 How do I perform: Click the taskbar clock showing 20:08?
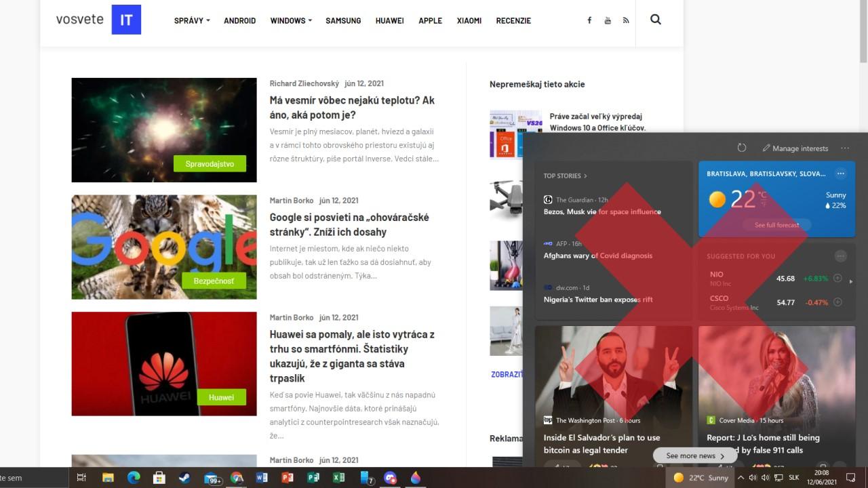821,477
